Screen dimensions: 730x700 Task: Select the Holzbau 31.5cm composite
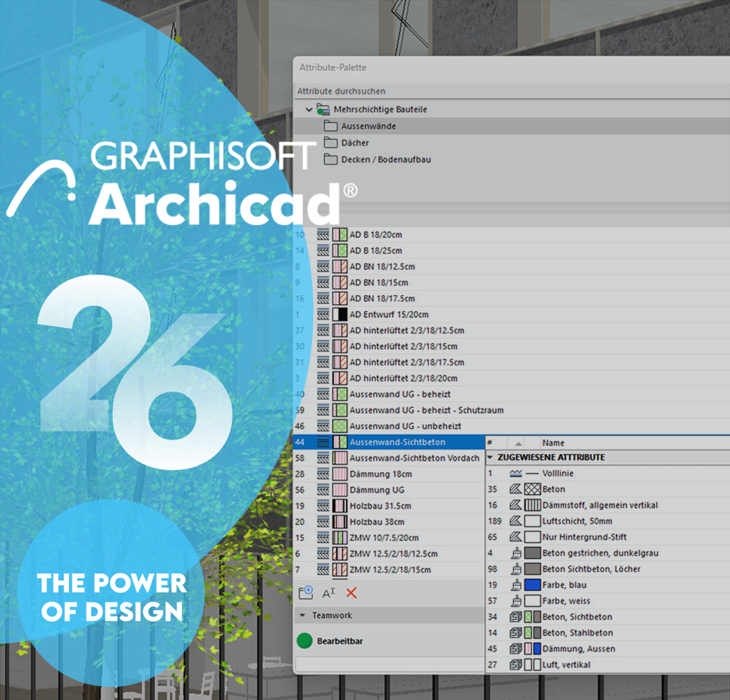coord(389,506)
